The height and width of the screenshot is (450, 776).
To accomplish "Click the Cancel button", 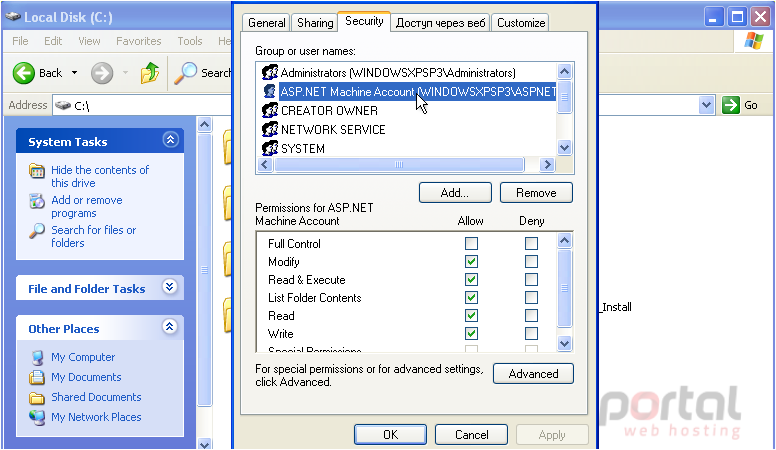I will pyautogui.click(x=472, y=435).
